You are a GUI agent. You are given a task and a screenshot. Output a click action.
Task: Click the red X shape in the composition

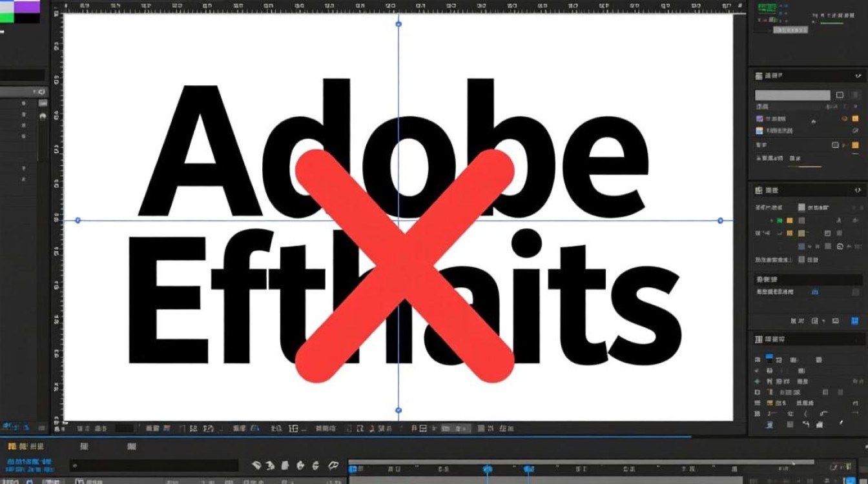tap(404, 265)
